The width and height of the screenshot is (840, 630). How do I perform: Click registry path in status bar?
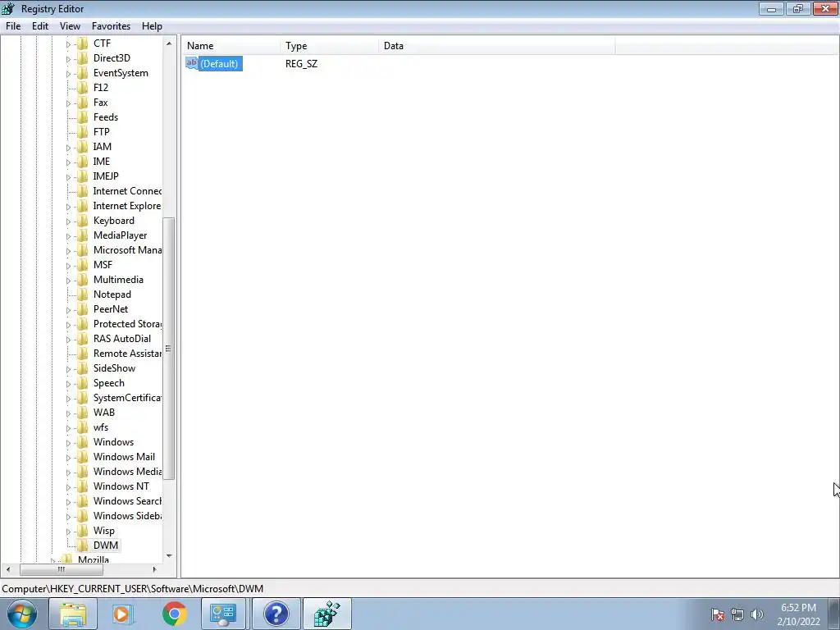click(x=133, y=589)
